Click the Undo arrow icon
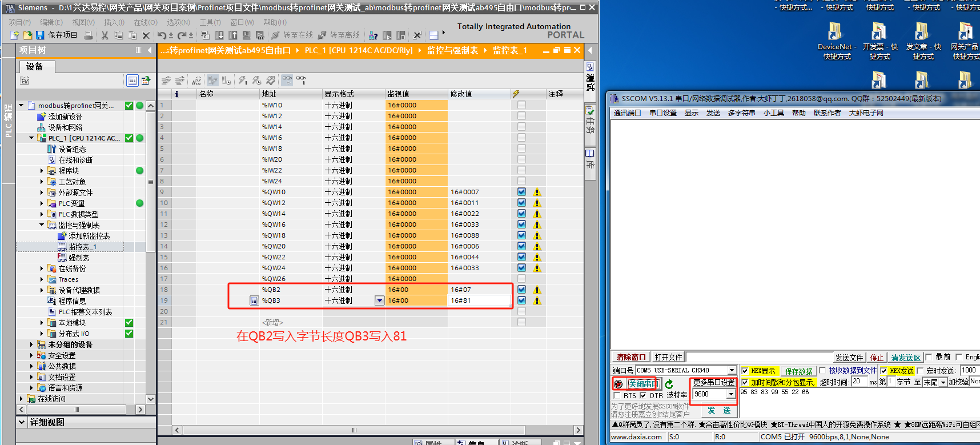 coord(162,35)
